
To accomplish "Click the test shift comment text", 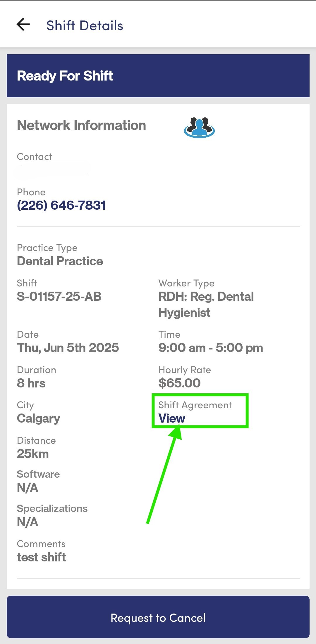I will [x=42, y=557].
